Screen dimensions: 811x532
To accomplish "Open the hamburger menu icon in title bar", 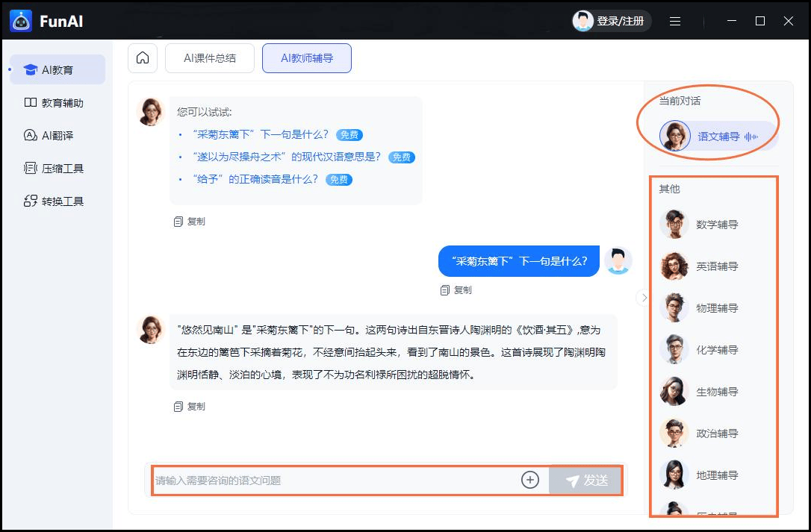I will (675, 21).
